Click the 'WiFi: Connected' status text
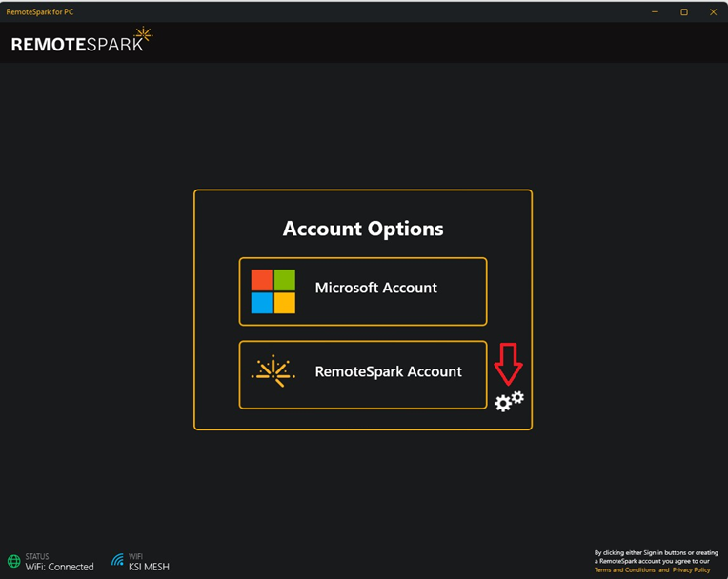The width and height of the screenshot is (728, 579). click(59, 567)
